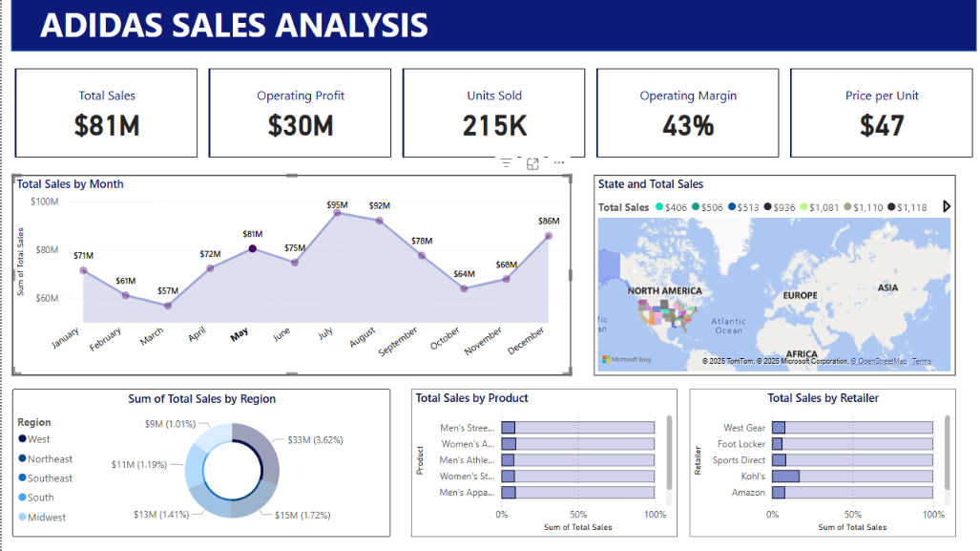Select the Sports Direct retailer bar
This screenshot has height=551, width=980.
852,460
